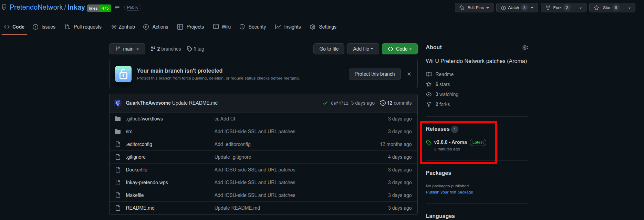This screenshot has width=644, height=220.
Task: Open the .github/workflows folder
Action: coord(144,119)
